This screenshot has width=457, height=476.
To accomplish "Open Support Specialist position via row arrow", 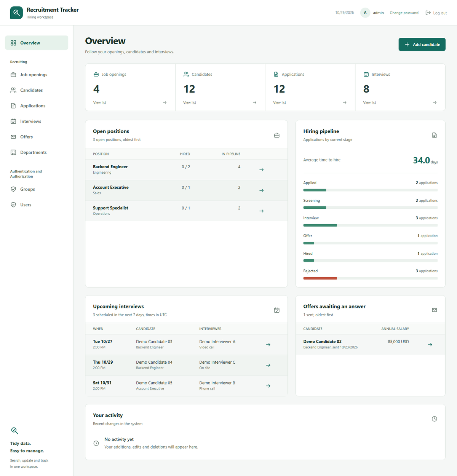I will [x=262, y=211].
